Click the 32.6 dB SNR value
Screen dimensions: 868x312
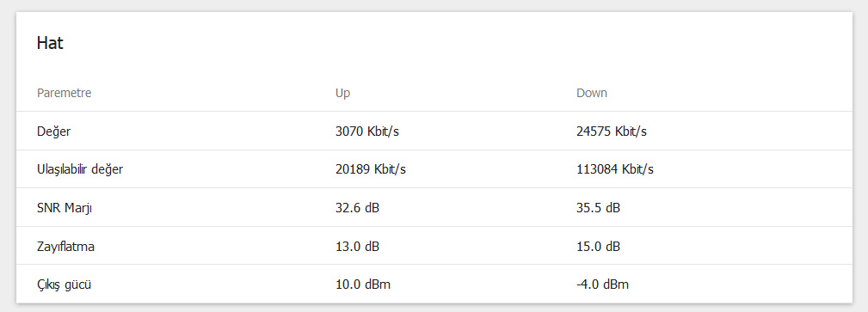point(357,208)
